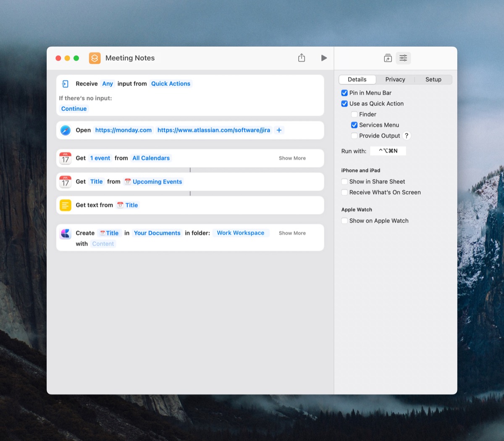
Task: Edit the monday.com URL
Action: 123,130
